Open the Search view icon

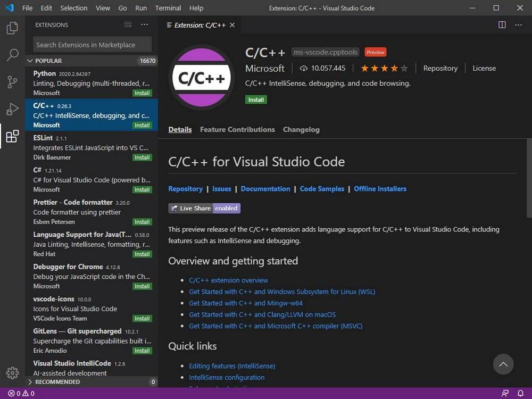(x=12, y=55)
